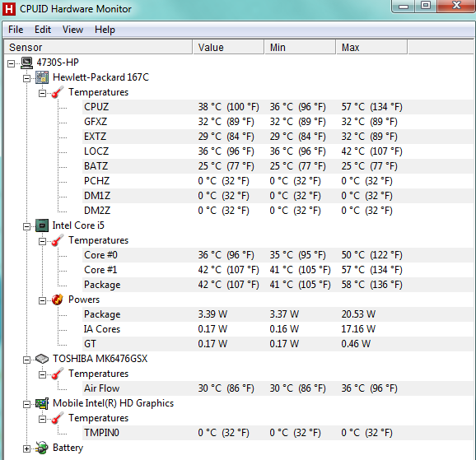The height and width of the screenshot is (460, 476).
Task: Click the 4730S-HP computer icon
Action: [x=26, y=63]
